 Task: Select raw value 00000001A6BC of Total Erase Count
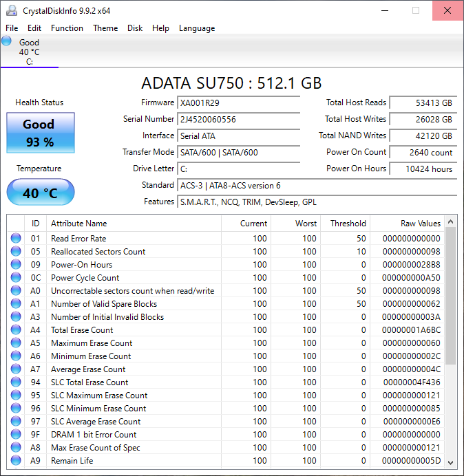point(411,330)
